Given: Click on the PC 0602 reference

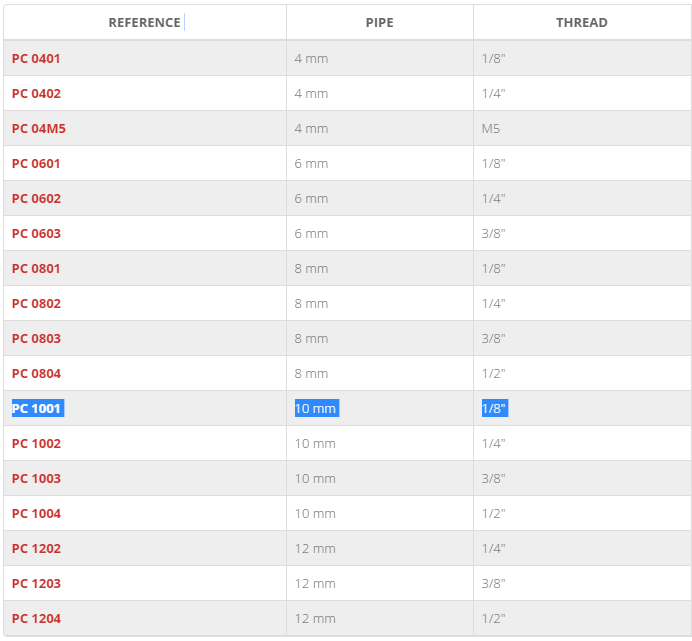Looking at the screenshot, I should tap(37, 199).
